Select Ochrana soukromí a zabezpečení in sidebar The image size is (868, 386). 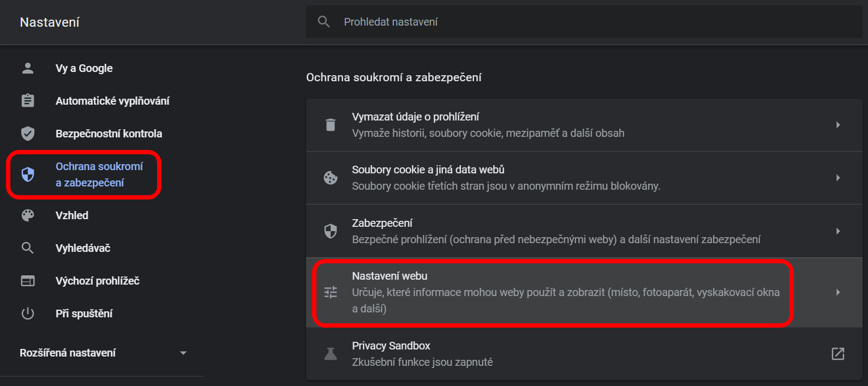coord(84,174)
